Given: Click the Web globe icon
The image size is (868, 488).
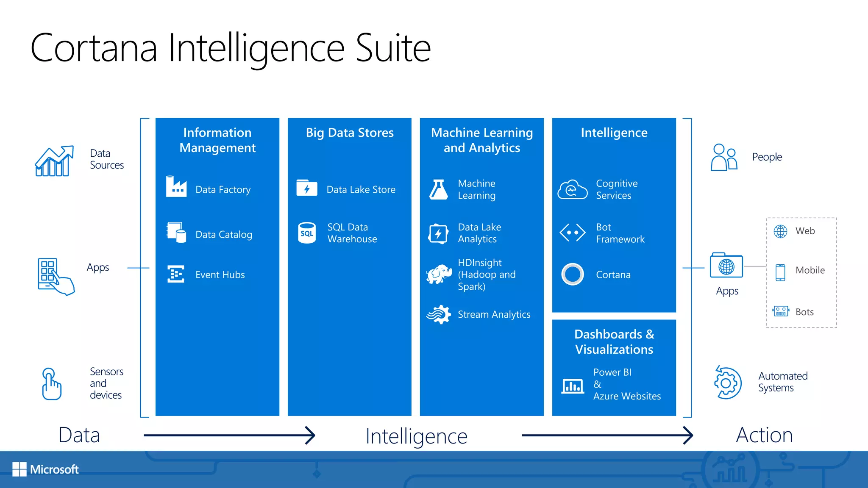Looking at the screenshot, I should [x=780, y=231].
